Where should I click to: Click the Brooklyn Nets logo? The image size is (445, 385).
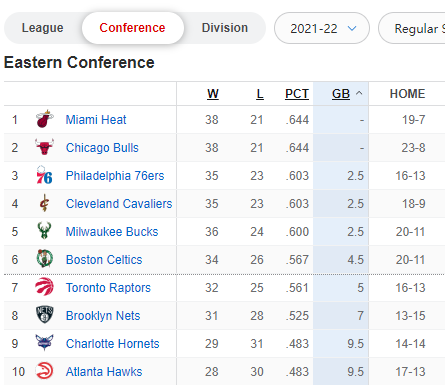pos(44,315)
